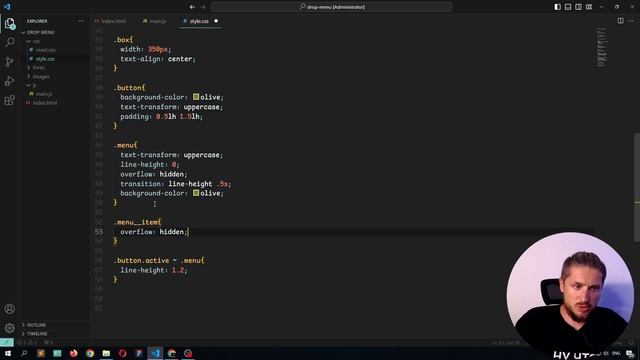Click 'text-align: center;' line
The width and height of the screenshot is (640, 360).
click(x=158, y=59)
